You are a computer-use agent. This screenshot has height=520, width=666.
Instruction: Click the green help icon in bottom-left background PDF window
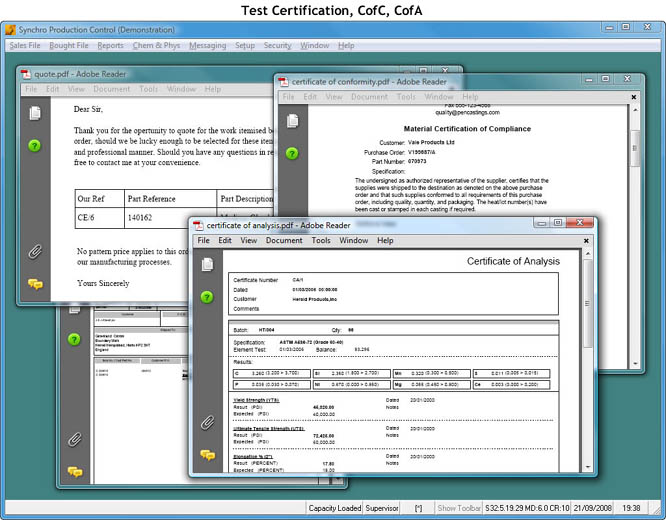(x=74, y=339)
